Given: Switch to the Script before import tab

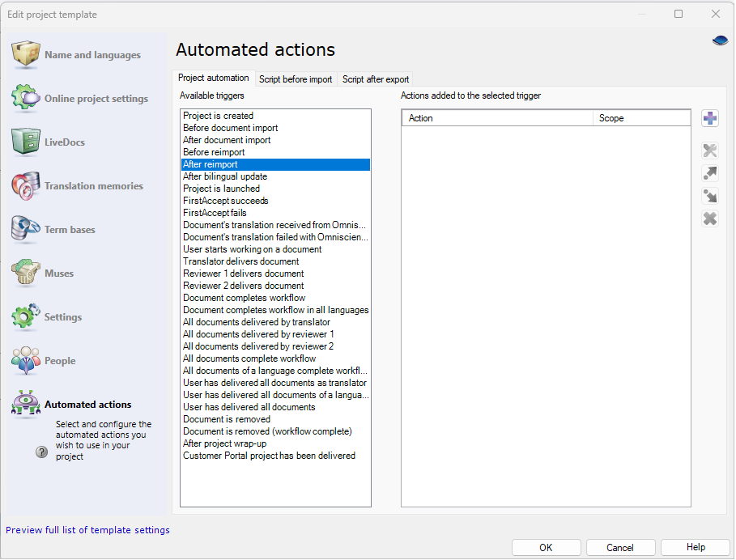Looking at the screenshot, I should click(296, 78).
